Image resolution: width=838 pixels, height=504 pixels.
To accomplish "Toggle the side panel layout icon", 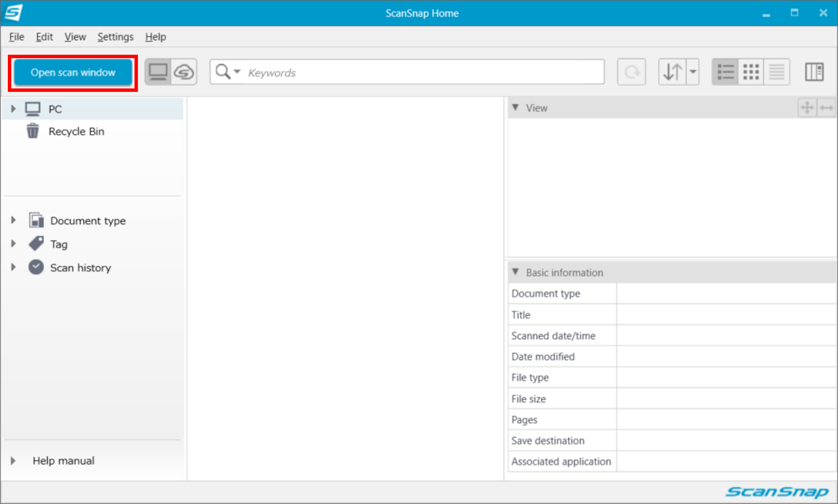I will 814,72.
